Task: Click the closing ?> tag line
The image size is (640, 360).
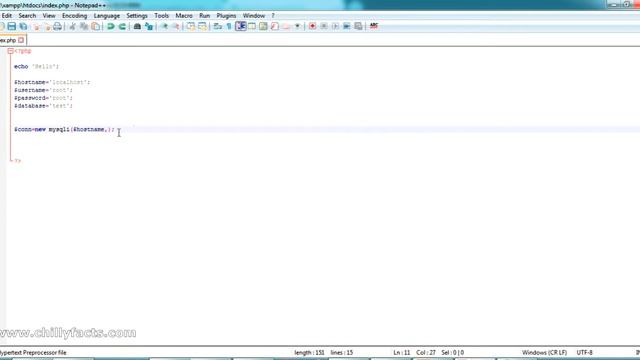Action: pyautogui.click(x=18, y=161)
